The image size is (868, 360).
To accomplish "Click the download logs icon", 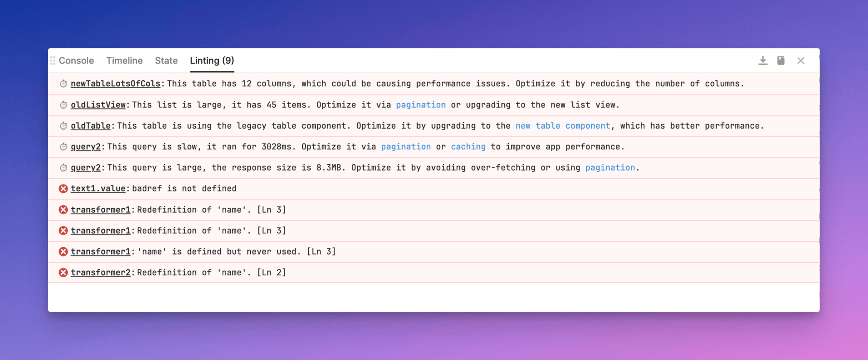I will coord(763,60).
